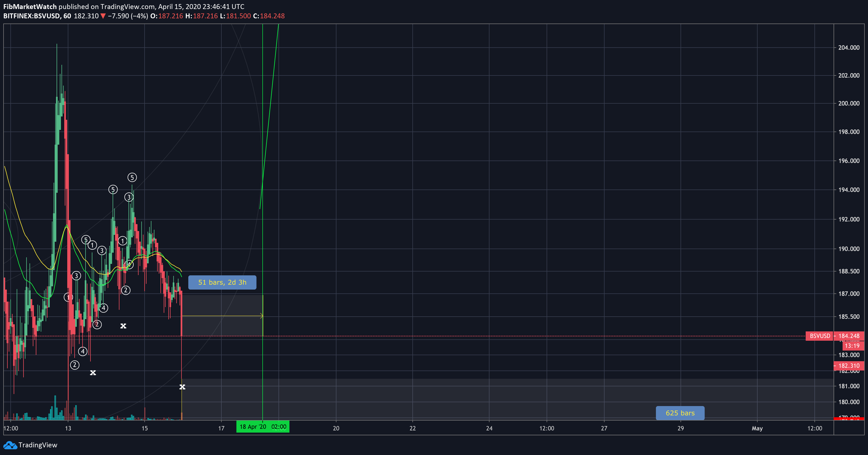868x455 pixels.
Task: Click the white X marker near 181.000
Action: coord(182,387)
